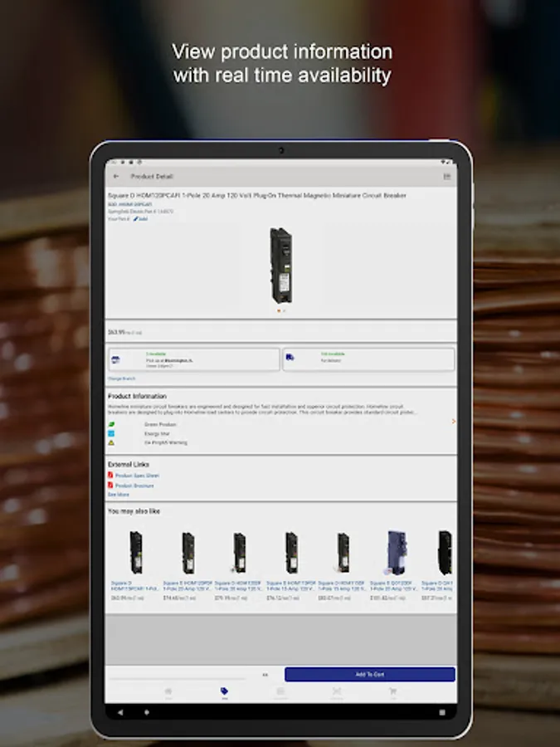
Task: Click the Green Product leaf icon
Action: 111,424
